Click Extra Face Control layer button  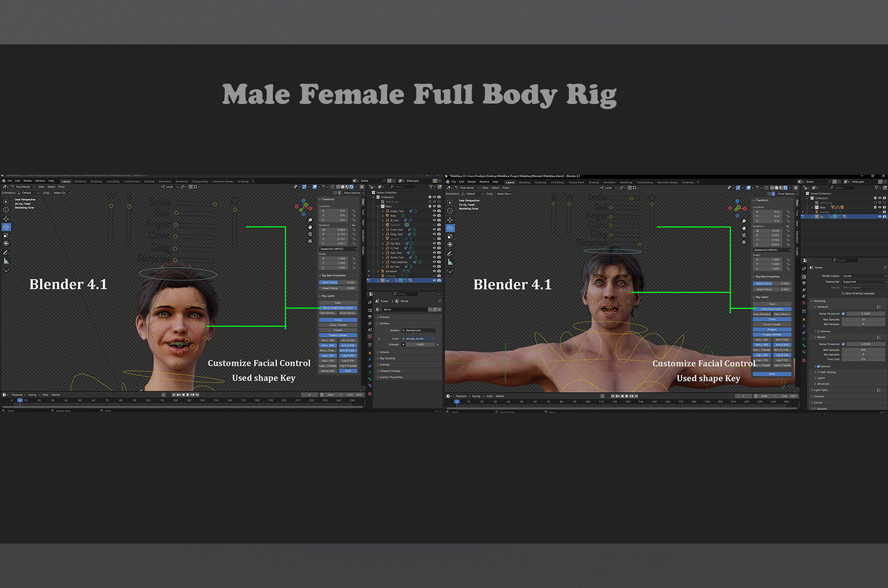(772, 309)
